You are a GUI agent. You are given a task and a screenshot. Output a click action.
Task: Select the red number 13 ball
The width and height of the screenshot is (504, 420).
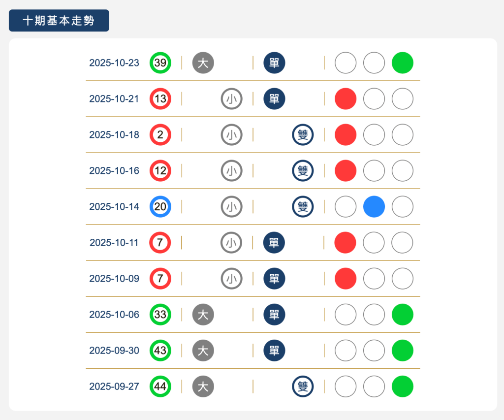160,98
